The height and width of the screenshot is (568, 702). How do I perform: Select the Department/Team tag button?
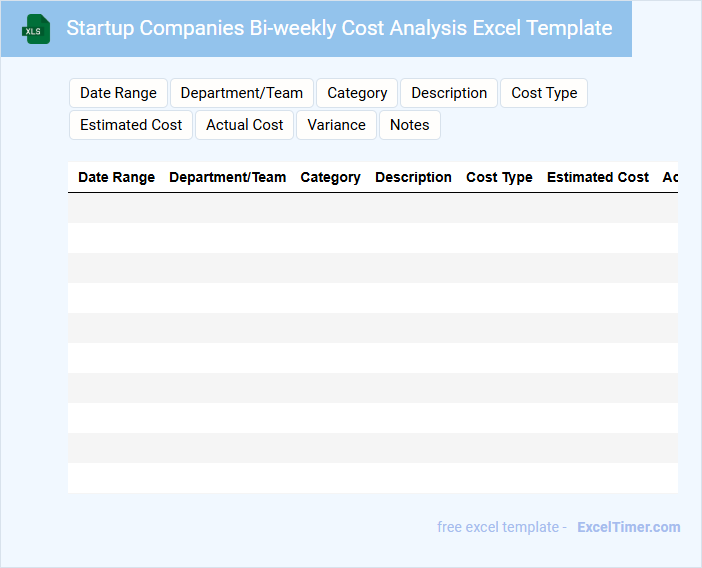(242, 93)
